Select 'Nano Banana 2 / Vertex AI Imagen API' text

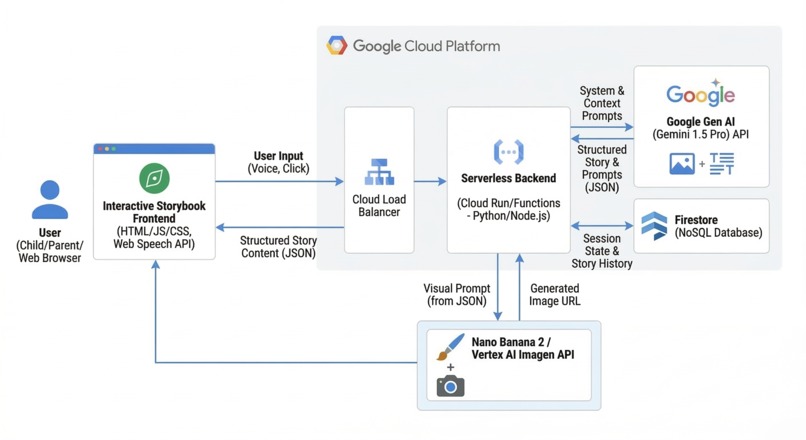(x=523, y=349)
